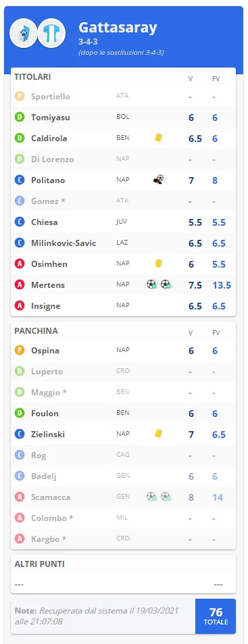The height and width of the screenshot is (644, 248).
Task: Click the defender role badge beside Tomiyasu
Action: (x=20, y=118)
